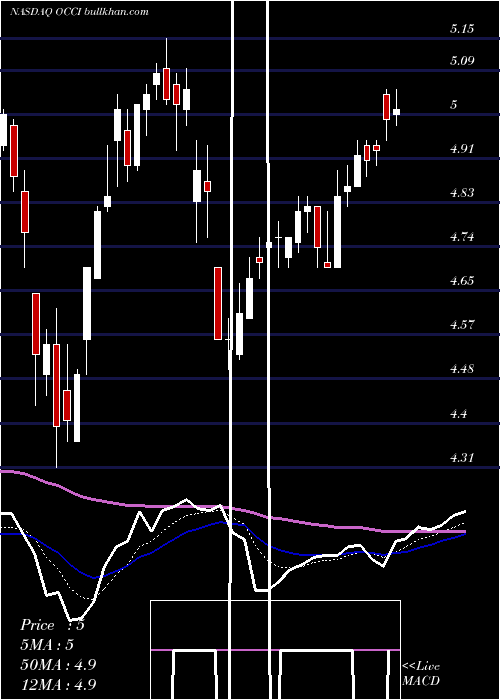
Task: Click the rightmost white candlestick on the chart
Action: pyautogui.click(x=396, y=112)
